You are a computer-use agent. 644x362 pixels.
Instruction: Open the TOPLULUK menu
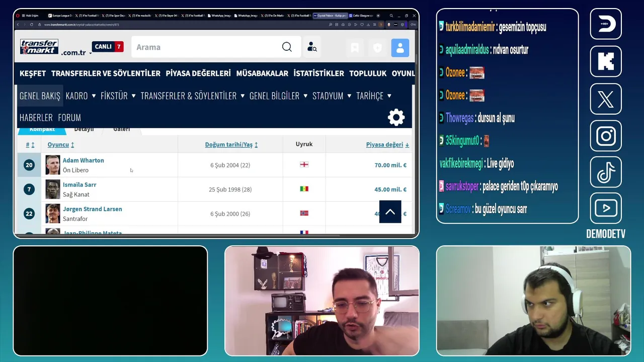click(x=368, y=73)
